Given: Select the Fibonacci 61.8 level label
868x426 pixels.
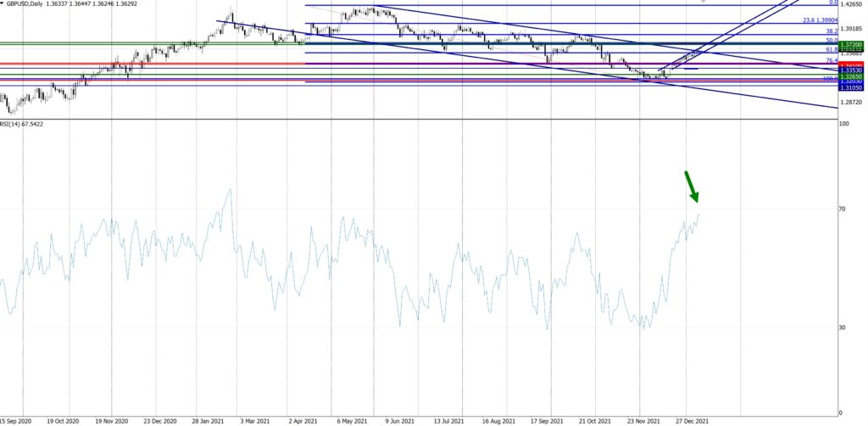Looking at the screenshot, I should 832,50.
